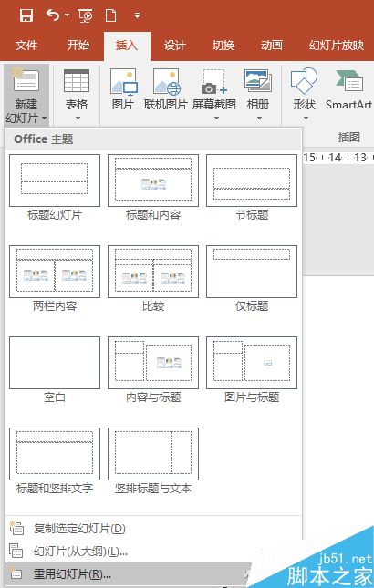374x588 pixels.
Task: Expand the 相册 dropdown arrow
Action: point(260,119)
